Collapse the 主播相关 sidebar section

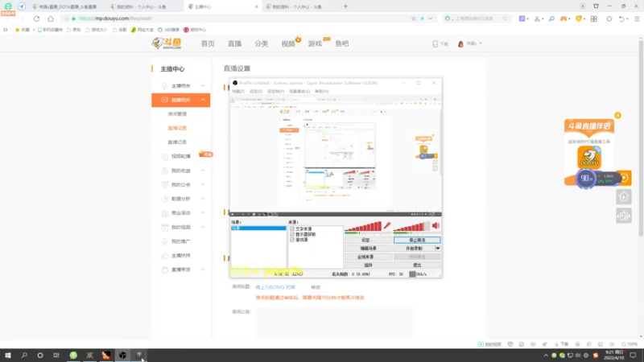(203, 86)
